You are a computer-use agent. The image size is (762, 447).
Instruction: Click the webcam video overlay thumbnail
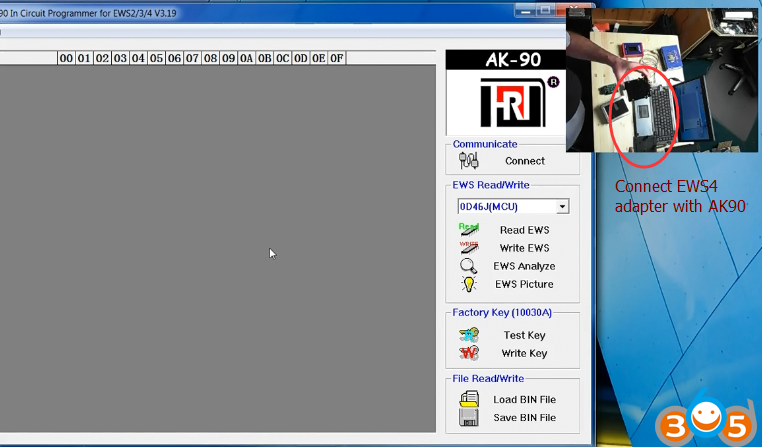coord(662,80)
